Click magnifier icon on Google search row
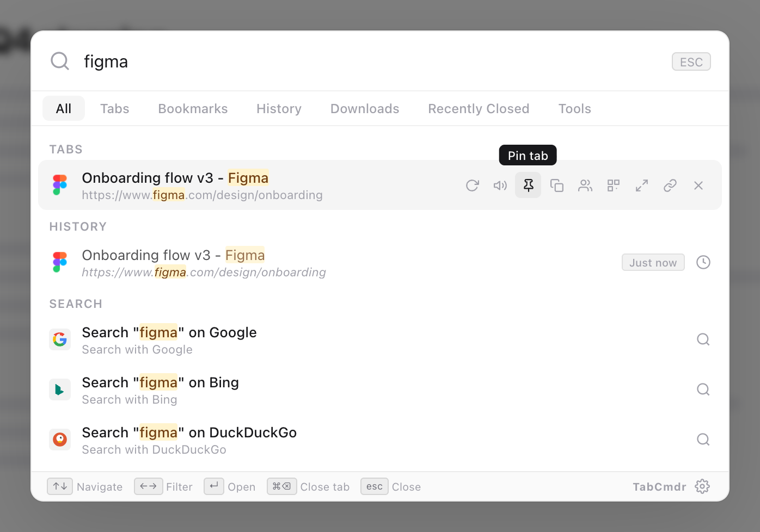Screen dimensions: 760x532 click(703, 339)
